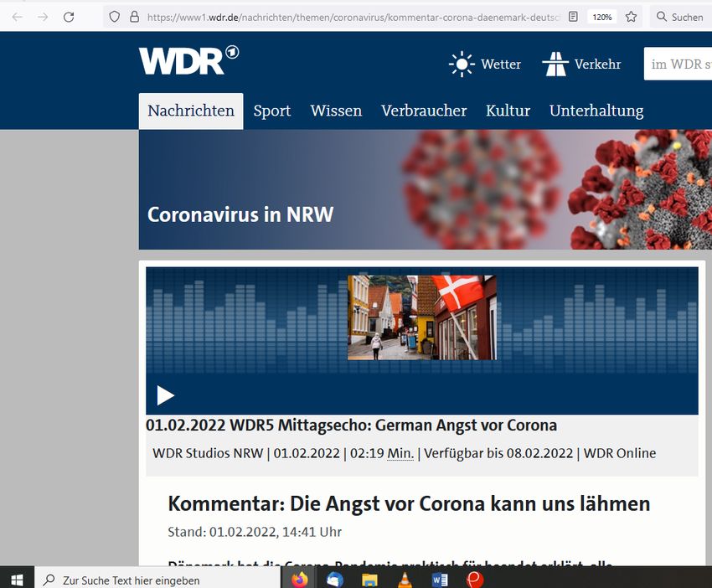Open Verkehr traffic page
The height and width of the screenshot is (588, 712).
[x=581, y=64]
